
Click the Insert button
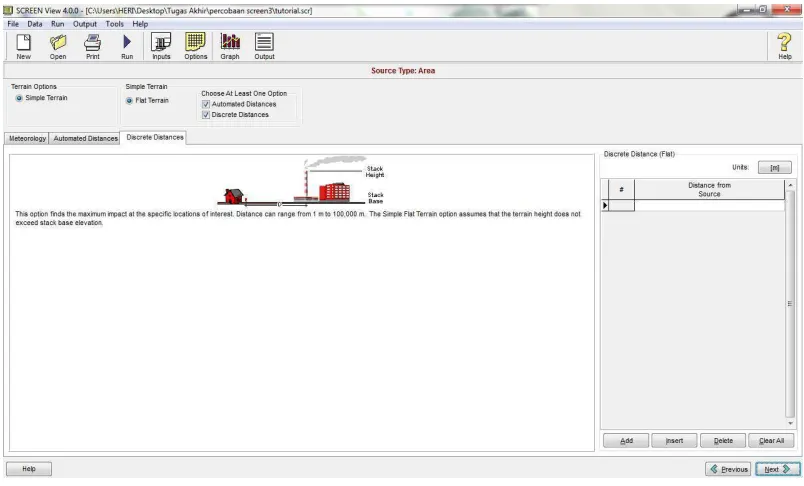coord(674,441)
